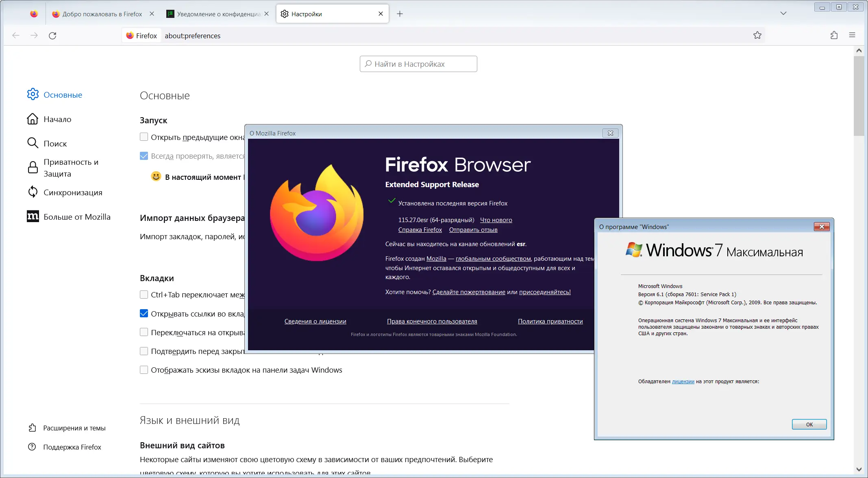Click the scrollbar down arrow

(859, 469)
